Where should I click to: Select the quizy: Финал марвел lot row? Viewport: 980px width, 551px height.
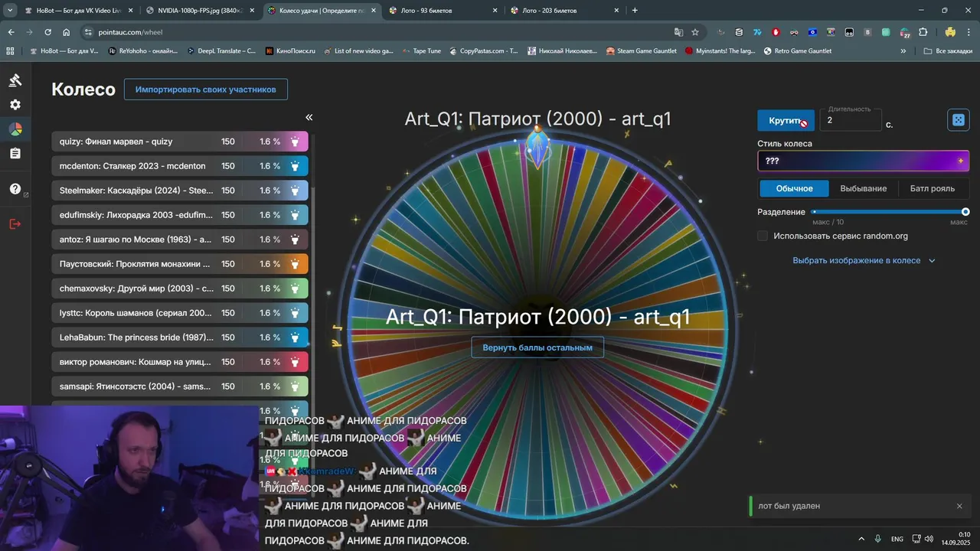pyautogui.click(x=180, y=142)
